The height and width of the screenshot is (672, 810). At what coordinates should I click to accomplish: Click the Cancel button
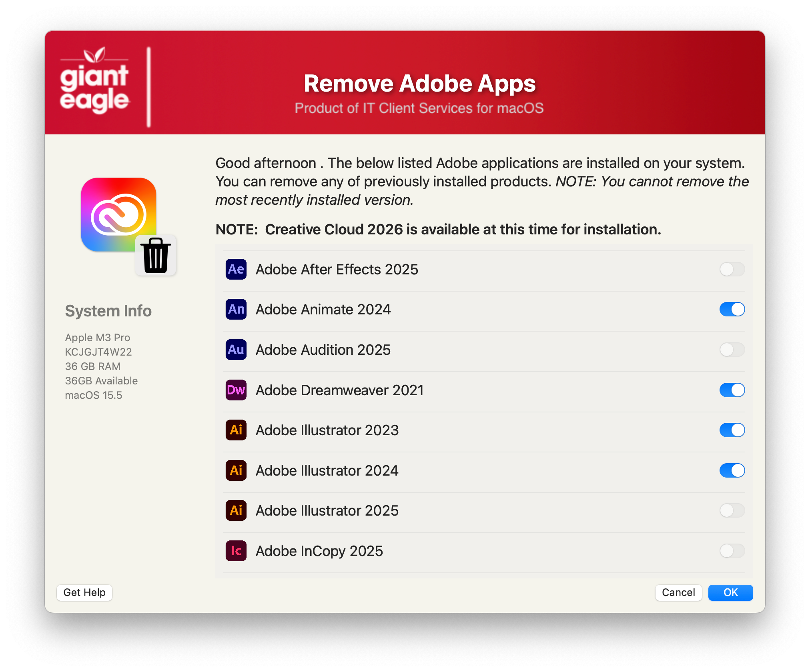coord(678,592)
